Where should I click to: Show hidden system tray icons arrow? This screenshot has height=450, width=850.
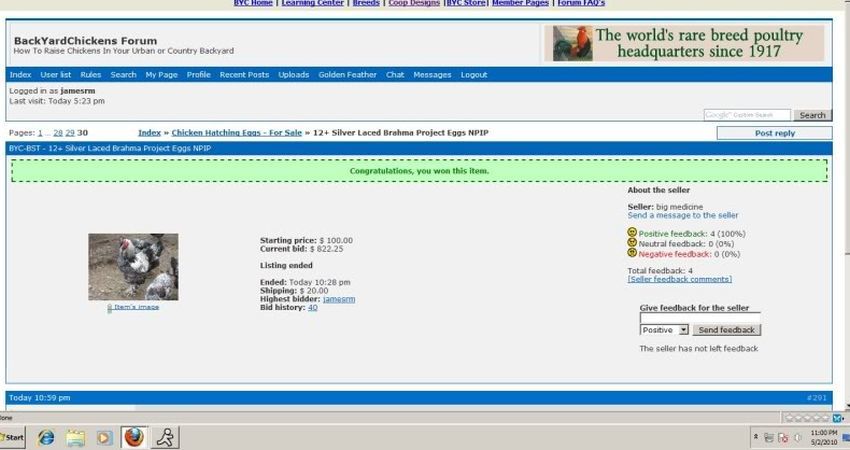(x=754, y=438)
